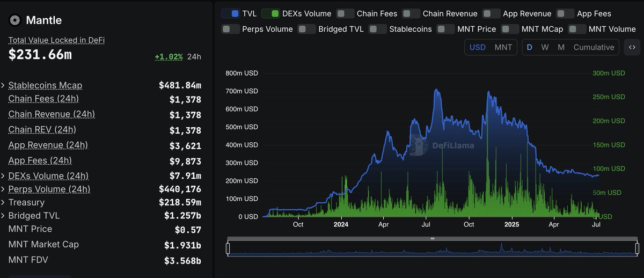The width and height of the screenshot is (644, 278).
Task: Click the DEXs Volume $7.91m value
Action: point(186,176)
